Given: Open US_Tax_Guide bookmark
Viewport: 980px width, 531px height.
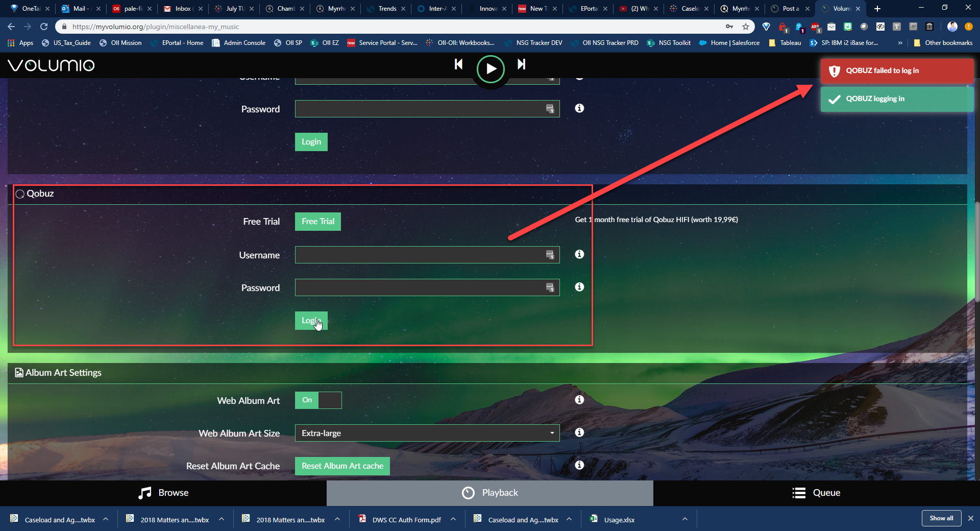Looking at the screenshot, I should pyautogui.click(x=66, y=43).
